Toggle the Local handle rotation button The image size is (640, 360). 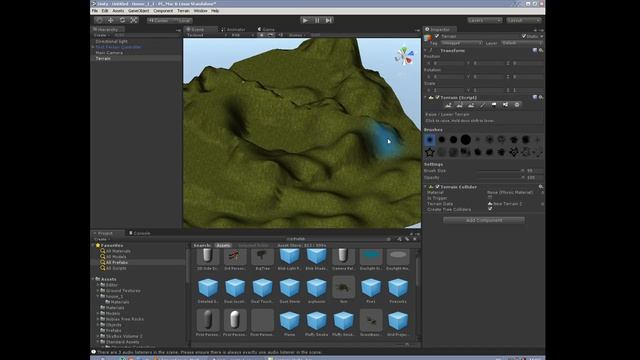click(x=181, y=20)
